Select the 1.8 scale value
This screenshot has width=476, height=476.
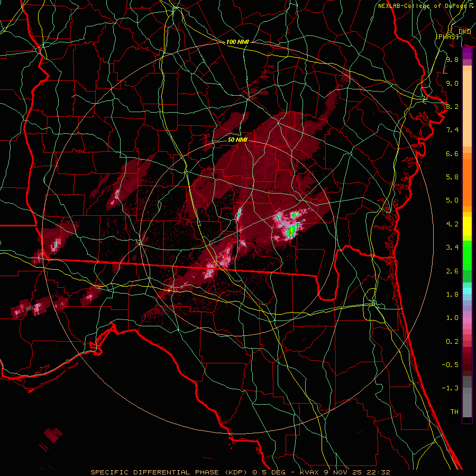click(x=452, y=295)
